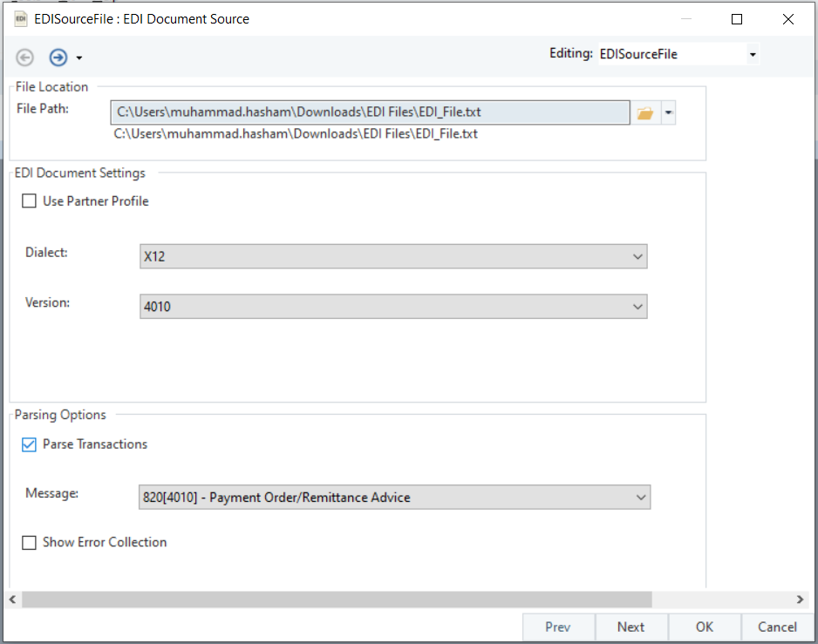Enable the Use Partner Profile checkbox
The image size is (818, 644).
click(30, 201)
